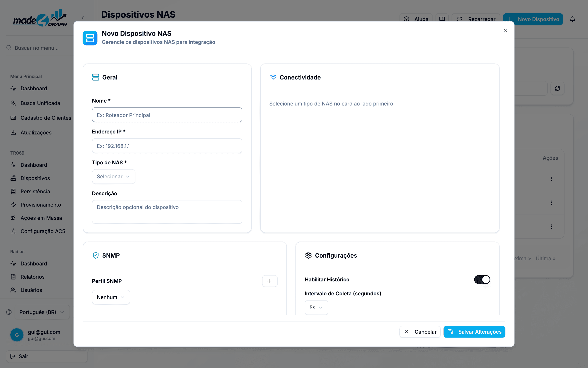Collapse the sidebar with the chevron arrow
Image resolution: width=588 pixels, height=368 pixels.
click(83, 18)
